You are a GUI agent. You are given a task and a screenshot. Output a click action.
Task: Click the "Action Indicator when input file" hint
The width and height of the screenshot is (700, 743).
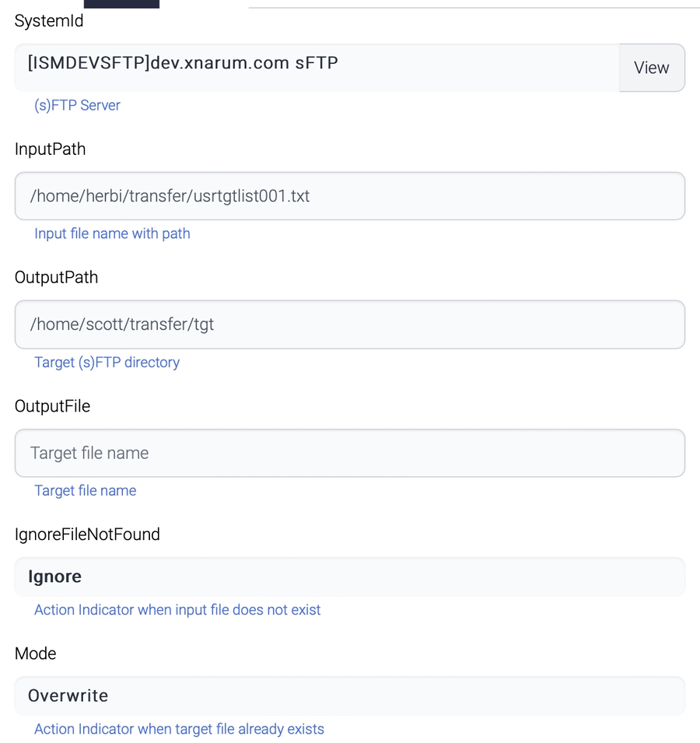pyautogui.click(x=177, y=610)
